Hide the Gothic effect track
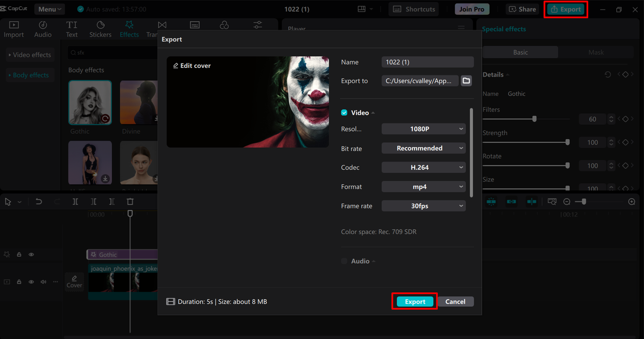The height and width of the screenshot is (339, 644). click(31, 255)
